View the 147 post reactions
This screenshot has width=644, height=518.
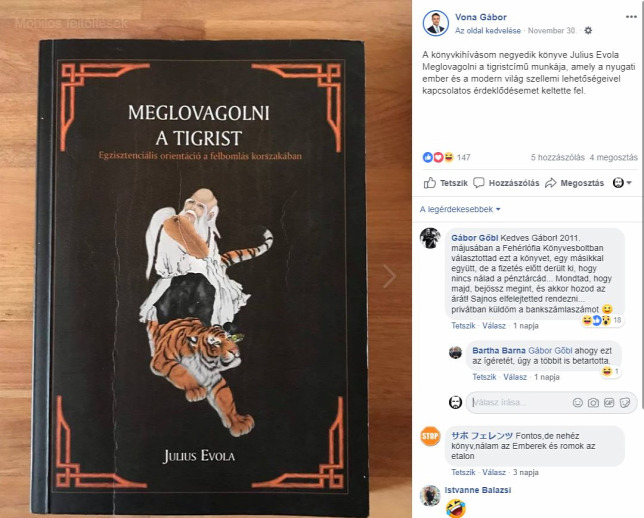446,157
